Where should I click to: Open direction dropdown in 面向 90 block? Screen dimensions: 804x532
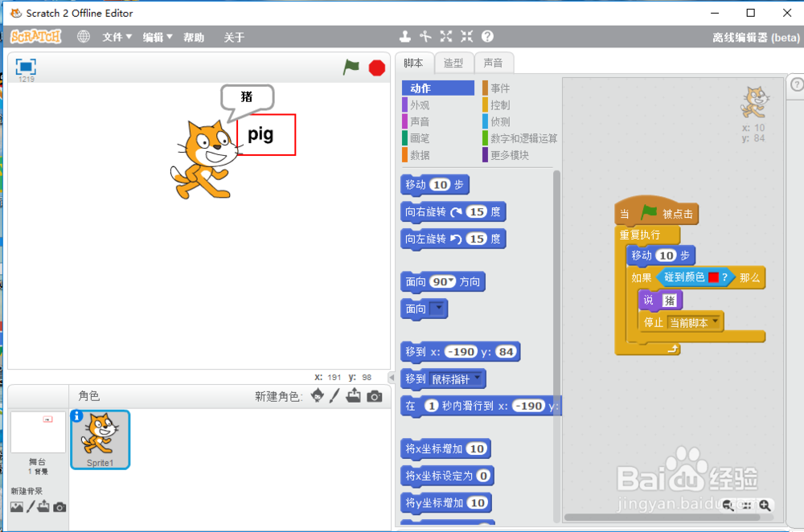pos(451,280)
